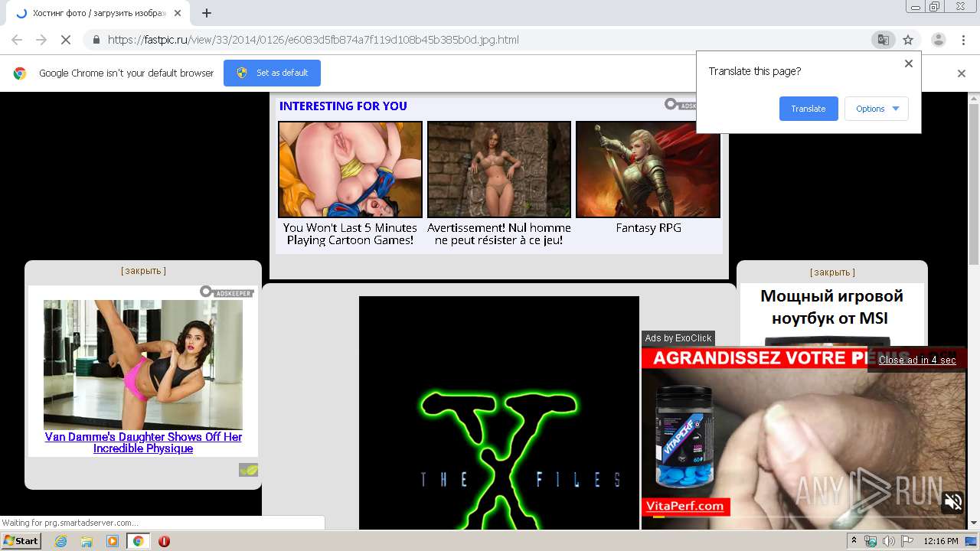This screenshot has width=980, height=551.
Task: Click the page's vertical scrollbar thumb
Action: (x=974, y=184)
